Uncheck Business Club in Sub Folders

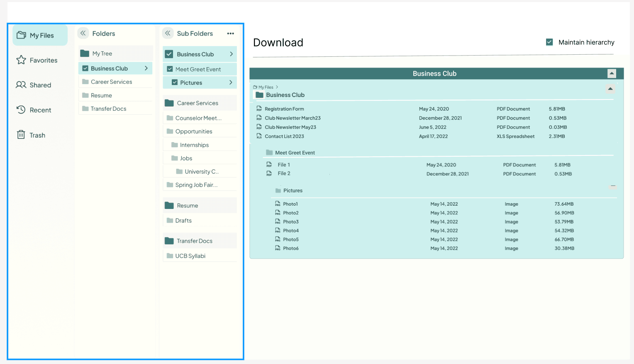point(169,54)
